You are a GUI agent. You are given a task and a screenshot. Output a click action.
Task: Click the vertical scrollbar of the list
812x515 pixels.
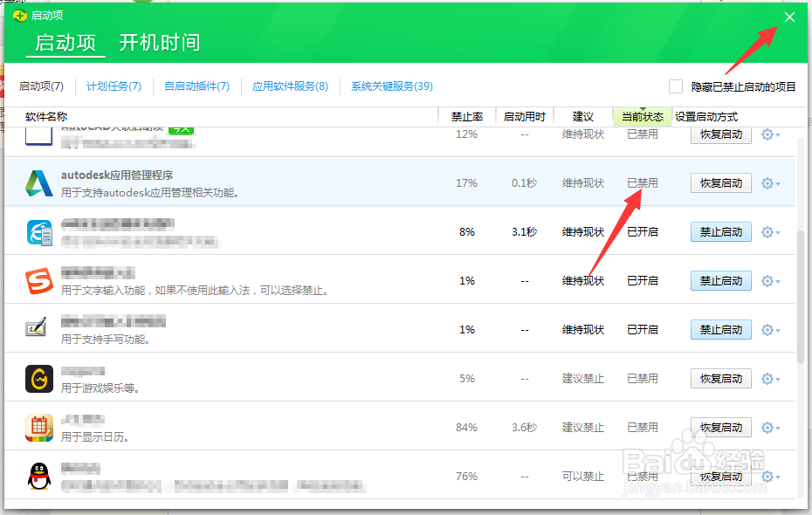pyautogui.click(x=802, y=297)
